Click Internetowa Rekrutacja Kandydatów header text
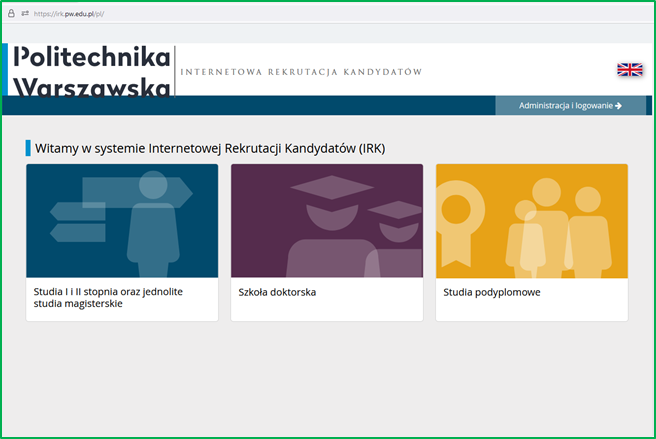The width and height of the screenshot is (656, 439). click(301, 72)
